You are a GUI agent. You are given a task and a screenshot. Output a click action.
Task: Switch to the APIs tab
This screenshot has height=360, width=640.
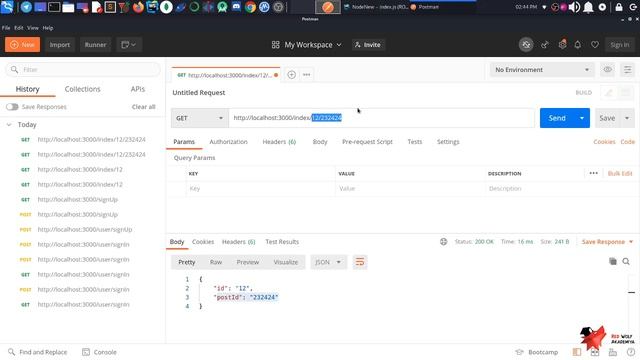[138, 89]
